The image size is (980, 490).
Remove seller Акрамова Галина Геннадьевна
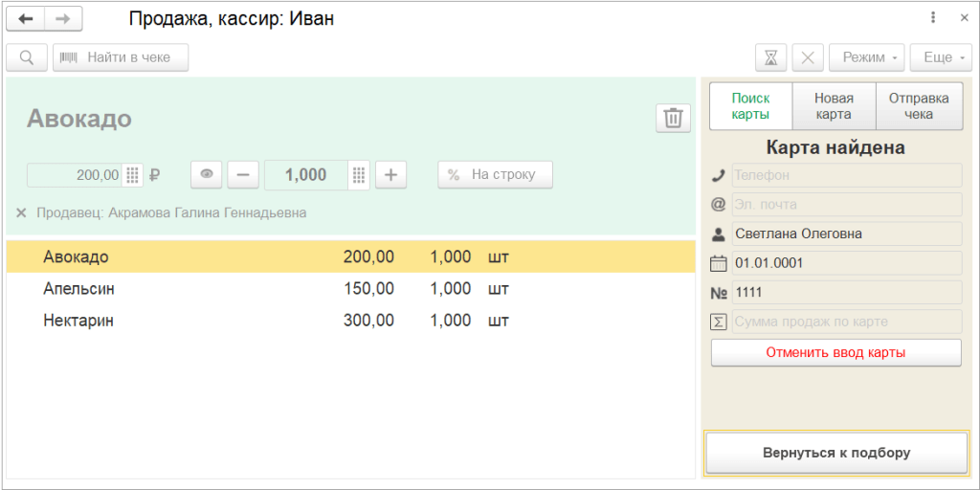point(21,213)
